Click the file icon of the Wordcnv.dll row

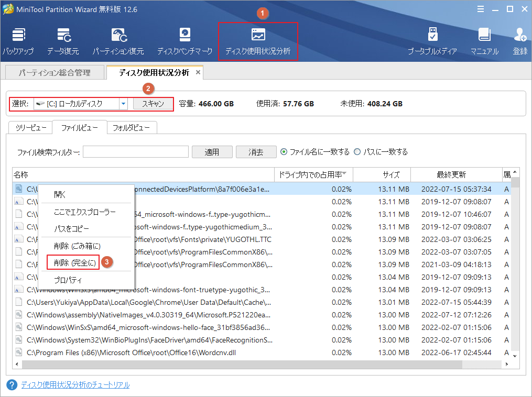pyautogui.click(x=19, y=352)
